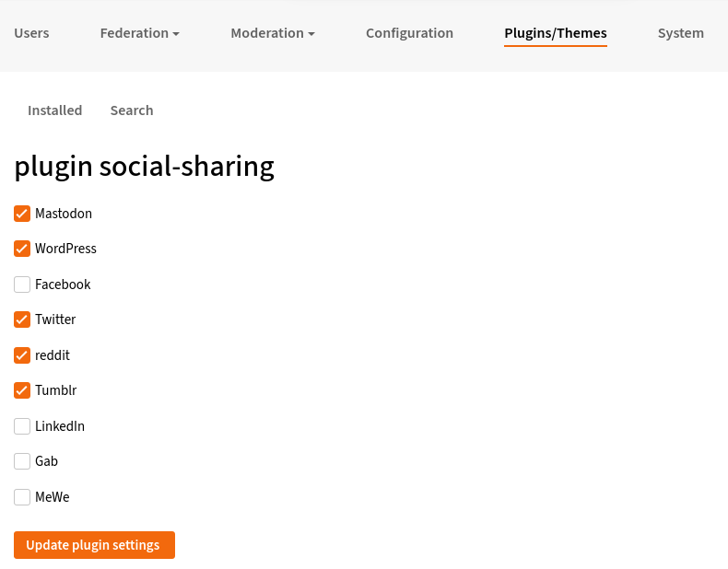Uncheck the Mastodon checkbox
The width and height of the screenshot is (728, 569).
pos(22,214)
